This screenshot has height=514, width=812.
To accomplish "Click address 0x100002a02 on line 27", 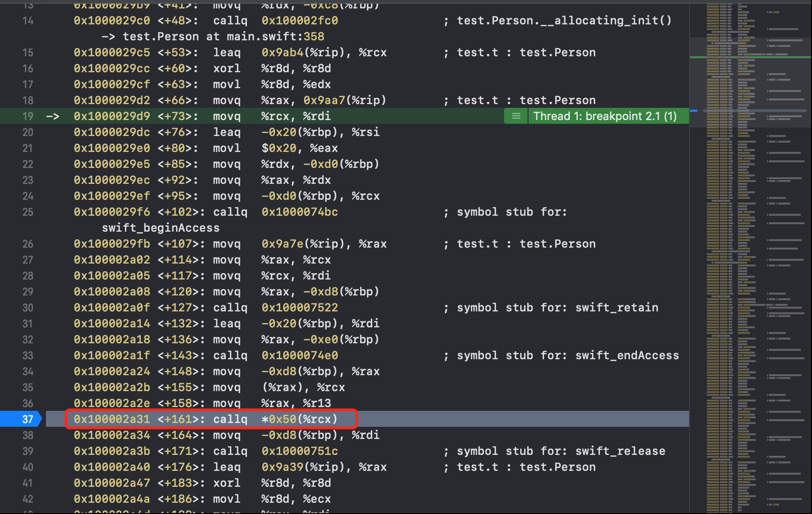I will [112, 260].
